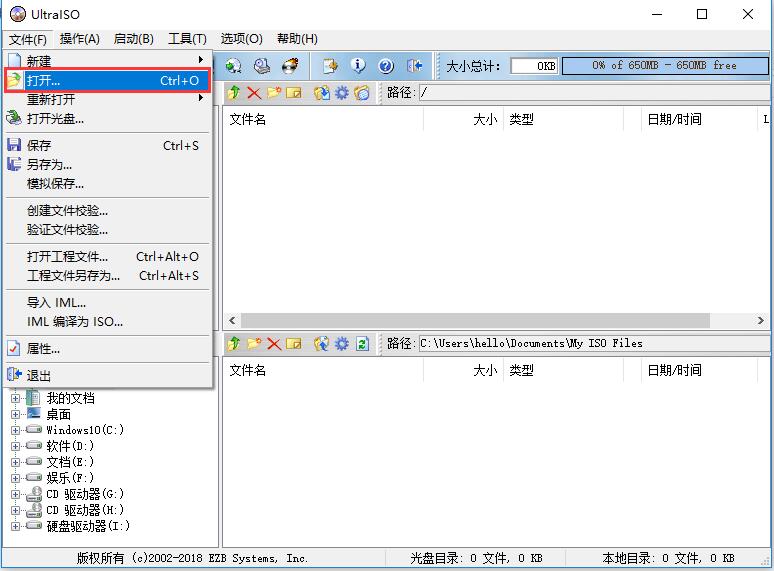Create a new folder in the image pane
The width and height of the screenshot is (774, 571).
[273, 92]
